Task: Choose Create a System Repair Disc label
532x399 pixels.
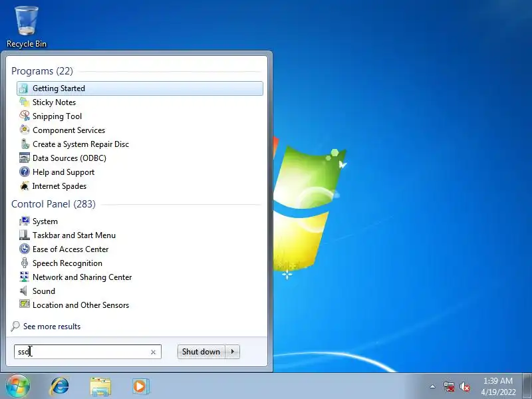Action: [80, 144]
